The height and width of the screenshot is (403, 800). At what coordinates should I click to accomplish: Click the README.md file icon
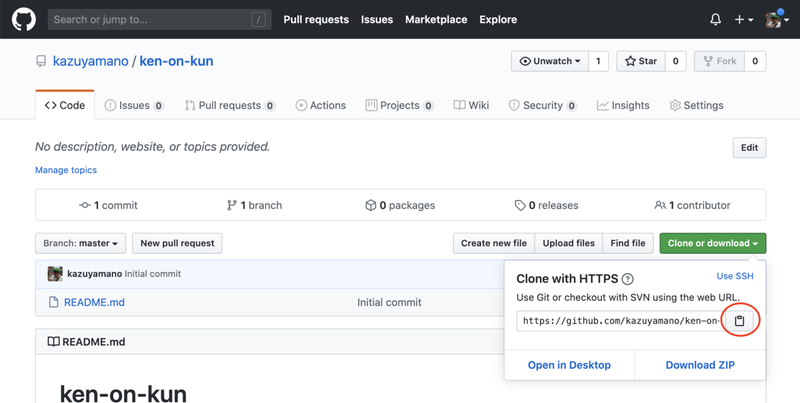(54, 302)
